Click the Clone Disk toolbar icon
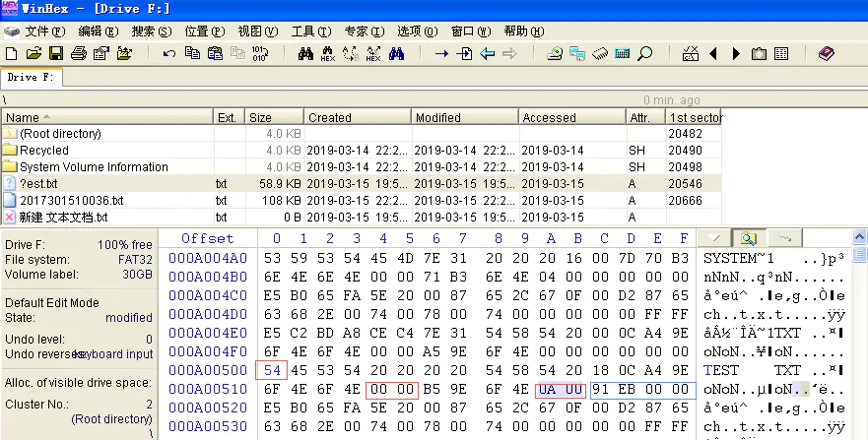This screenshot has width=868, height=440. (x=576, y=53)
